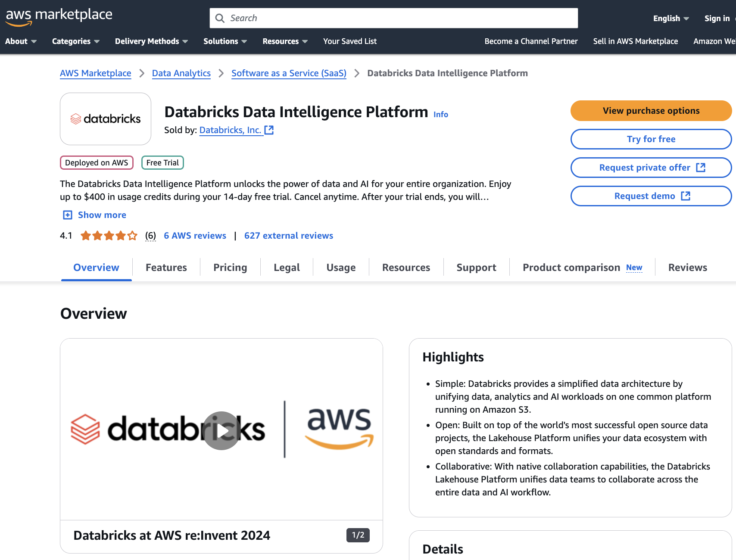Click the search magnifier icon
This screenshot has width=736, height=560.
(x=220, y=18)
